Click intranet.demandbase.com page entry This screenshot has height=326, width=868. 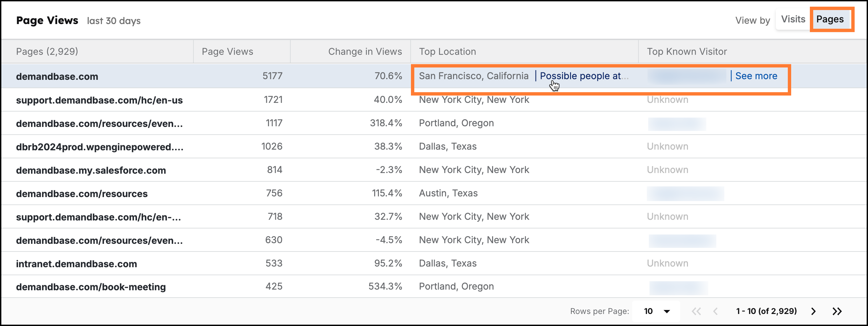[76, 264]
